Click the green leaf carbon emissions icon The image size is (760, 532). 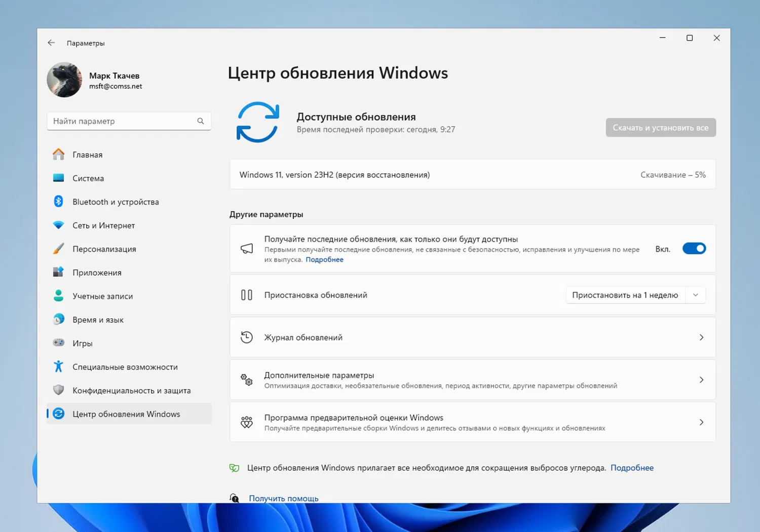234,468
